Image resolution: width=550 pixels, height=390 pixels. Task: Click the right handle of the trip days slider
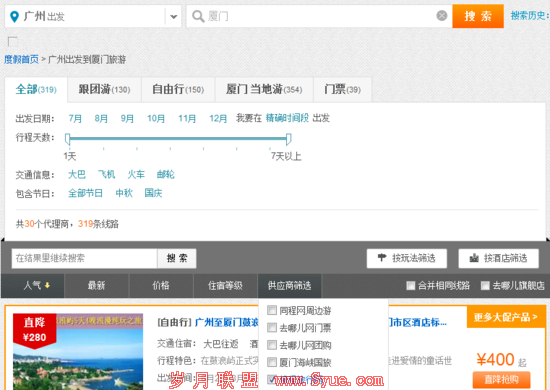[x=289, y=139]
